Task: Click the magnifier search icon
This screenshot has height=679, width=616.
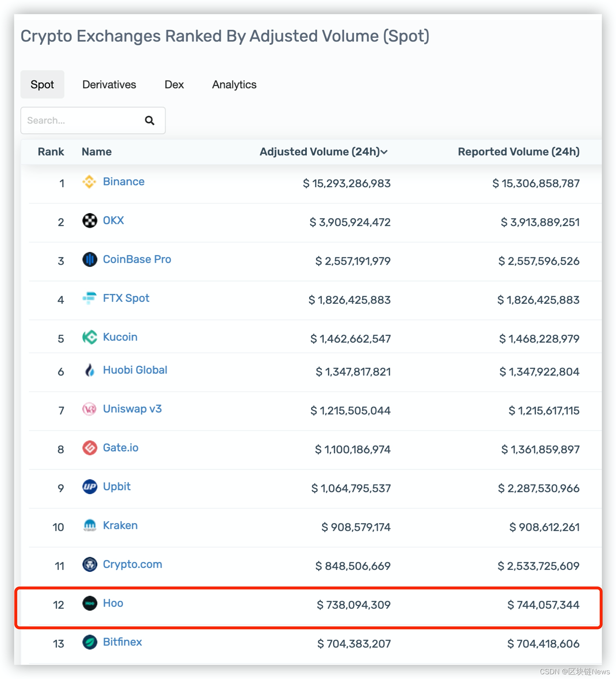Action: tap(149, 120)
